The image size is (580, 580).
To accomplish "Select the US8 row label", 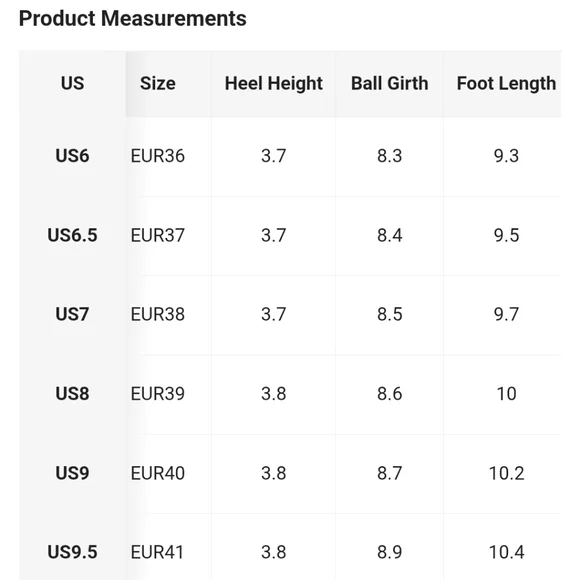I will tap(72, 394).
